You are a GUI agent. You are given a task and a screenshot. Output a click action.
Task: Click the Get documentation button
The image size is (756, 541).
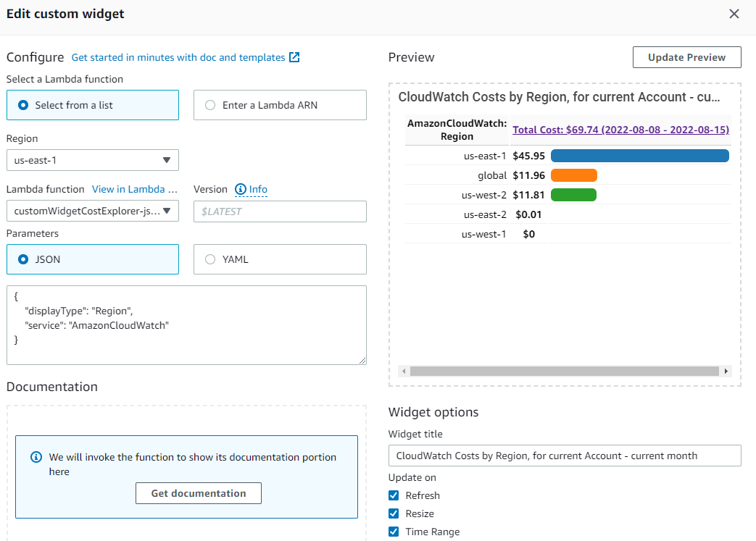[198, 493]
